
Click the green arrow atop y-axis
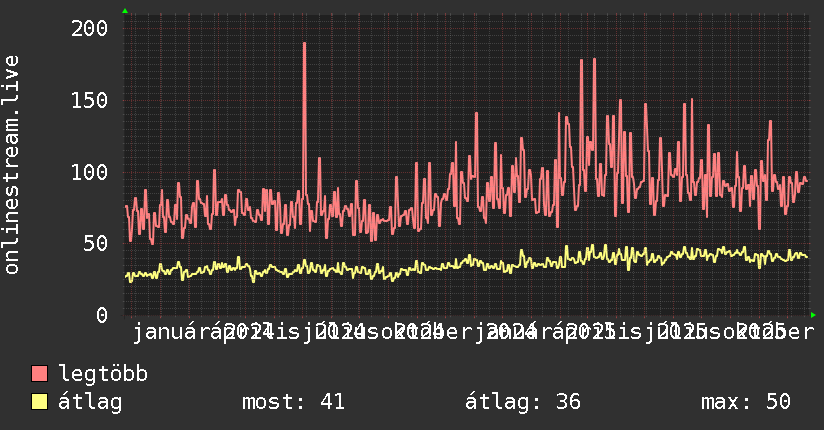click(125, 11)
